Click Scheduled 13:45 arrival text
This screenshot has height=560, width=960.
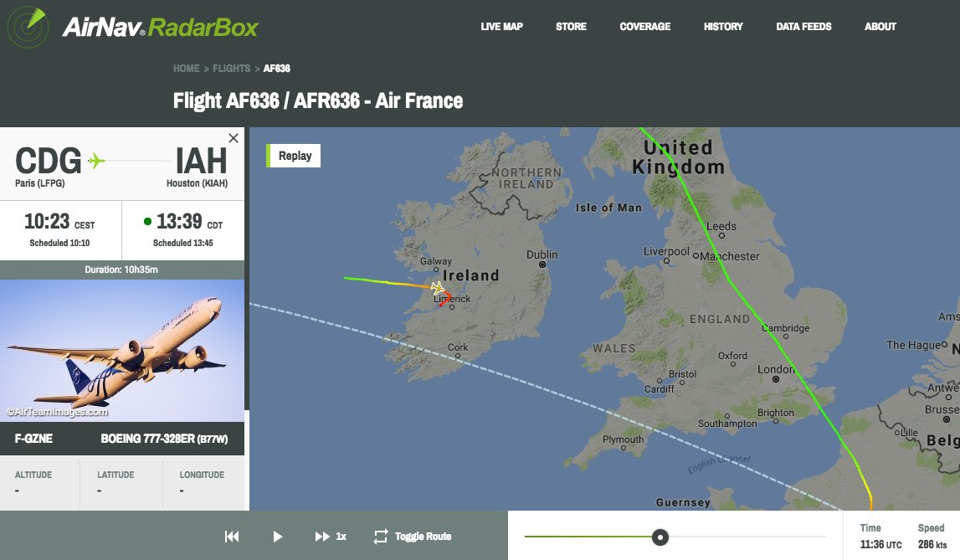[183, 243]
